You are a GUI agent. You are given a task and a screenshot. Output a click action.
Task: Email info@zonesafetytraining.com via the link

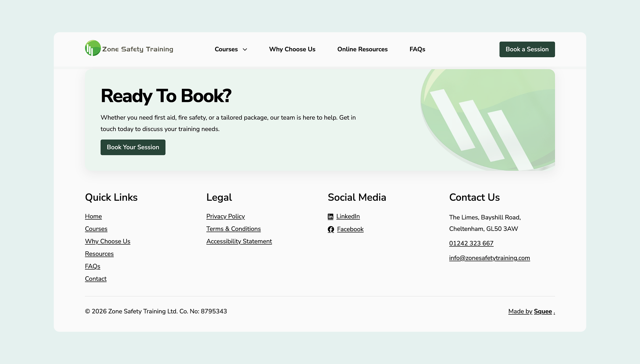point(489,258)
